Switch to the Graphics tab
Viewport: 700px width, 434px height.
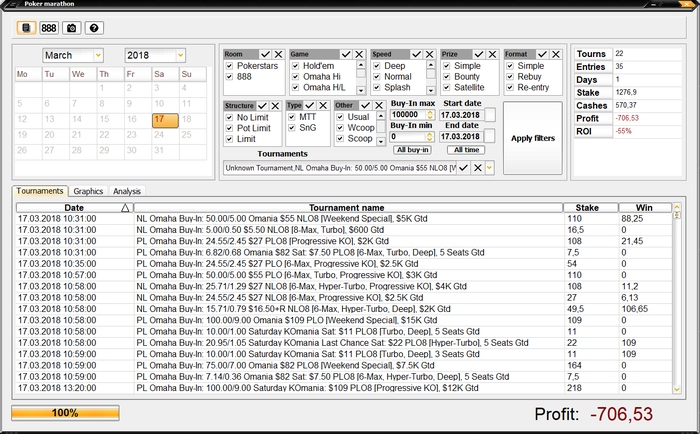coord(88,191)
